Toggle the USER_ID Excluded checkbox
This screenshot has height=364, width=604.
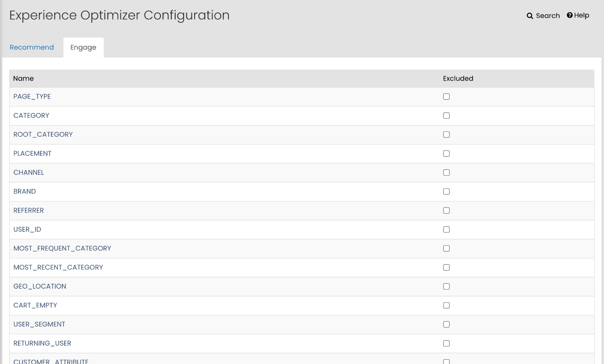click(x=446, y=230)
